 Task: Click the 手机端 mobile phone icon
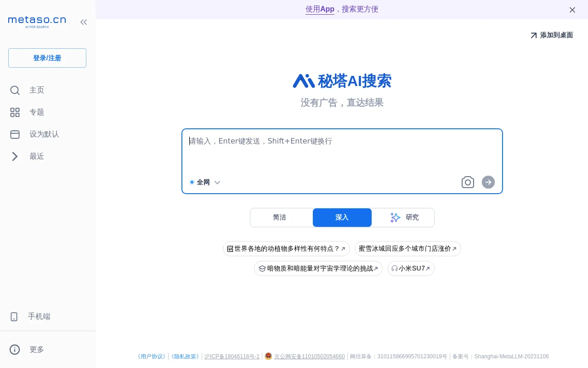(14, 316)
